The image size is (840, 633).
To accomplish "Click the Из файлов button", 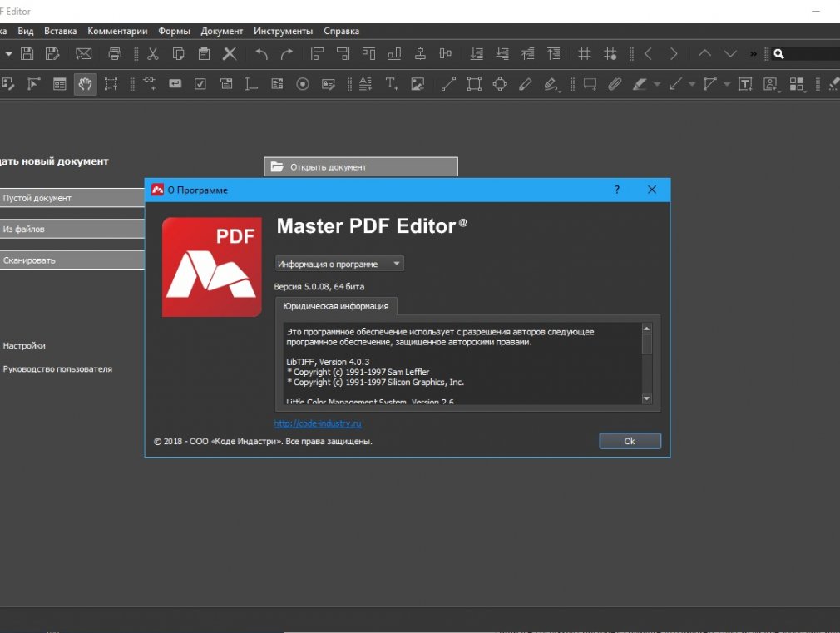I will (72, 229).
